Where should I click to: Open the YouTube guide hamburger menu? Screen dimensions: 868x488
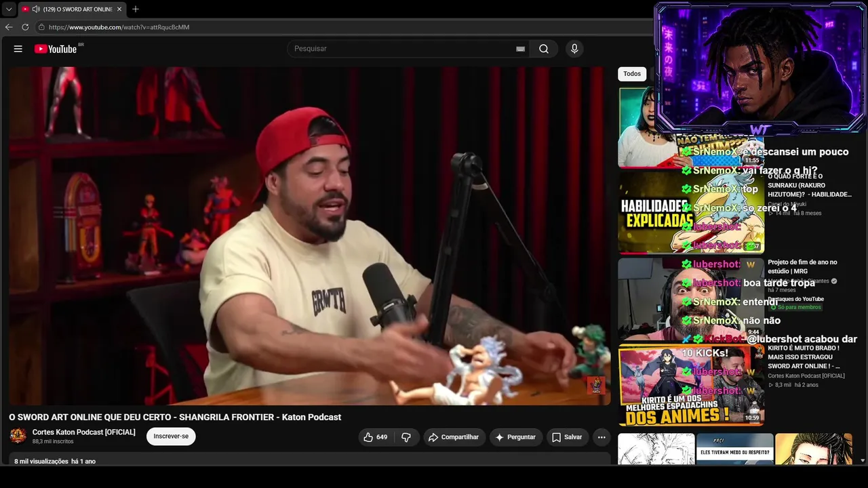pyautogui.click(x=18, y=49)
